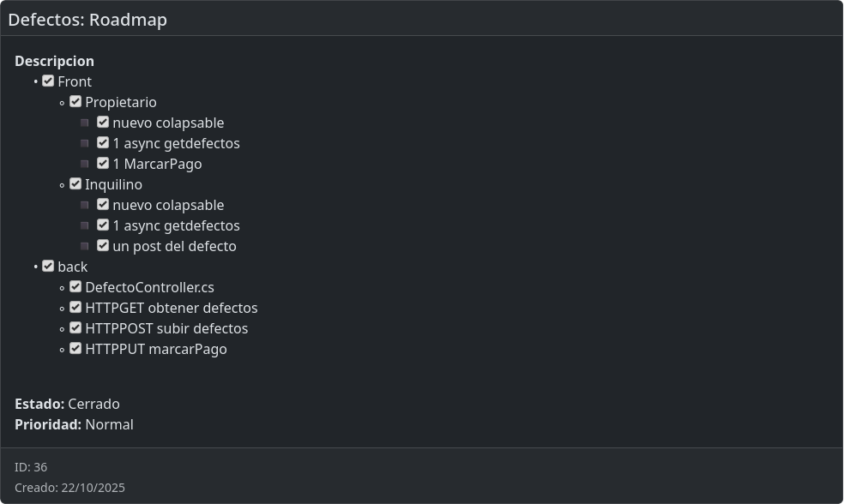Screen dimensions: 844x504
Task: Click the Prioridad: Normal text
Action: pyautogui.click(x=74, y=424)
